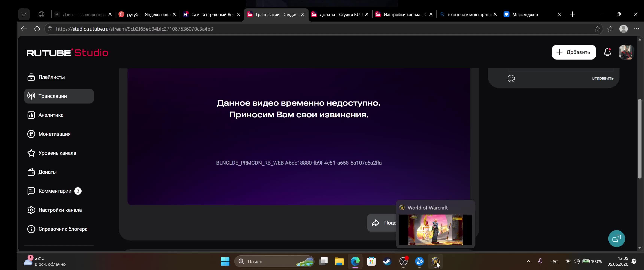Click Отправить to send chat message
The width and height of the screenshot is (644, 270).
pos(602,78)
